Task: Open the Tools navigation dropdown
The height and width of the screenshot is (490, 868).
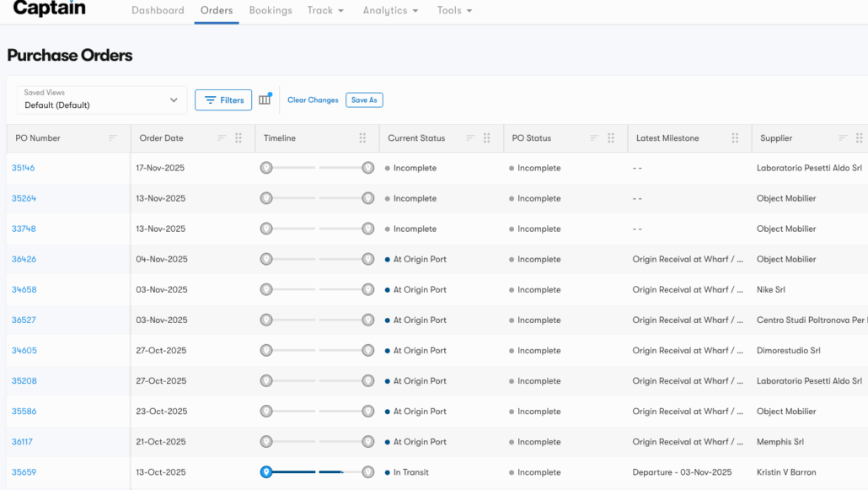Action: click(x=454, y=10)
